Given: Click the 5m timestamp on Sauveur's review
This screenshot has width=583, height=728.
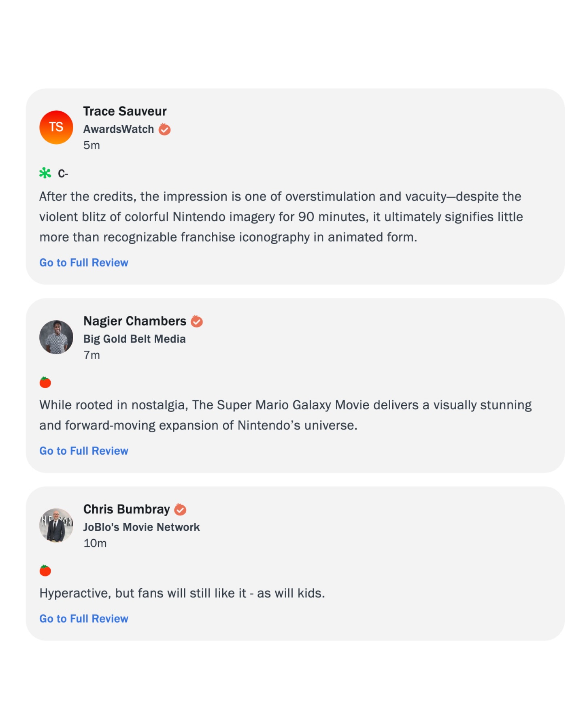Looking at the screenshot, I should click(x=91, y=145).
